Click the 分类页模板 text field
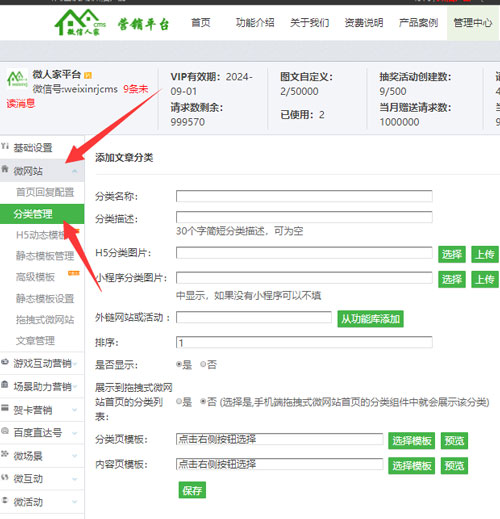 [279, 439]
